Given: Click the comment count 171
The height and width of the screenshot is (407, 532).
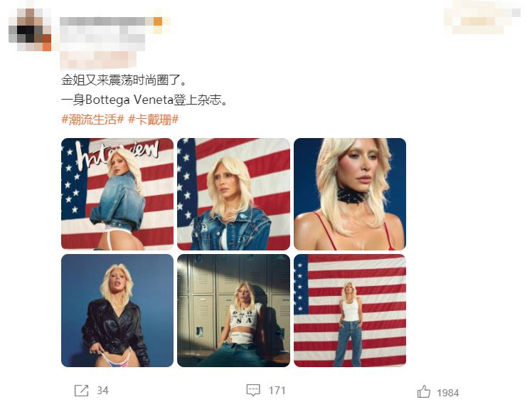Looking at the screenshot, I should pos(277,391).
